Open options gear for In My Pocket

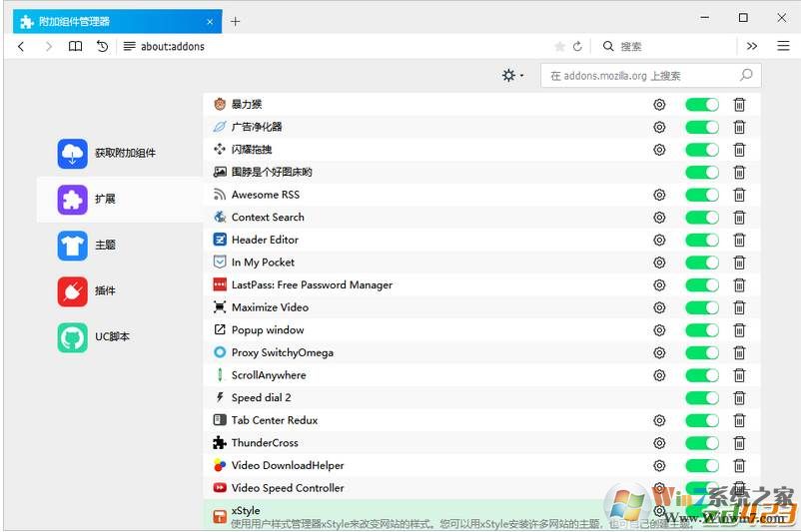tap(659, 263)
